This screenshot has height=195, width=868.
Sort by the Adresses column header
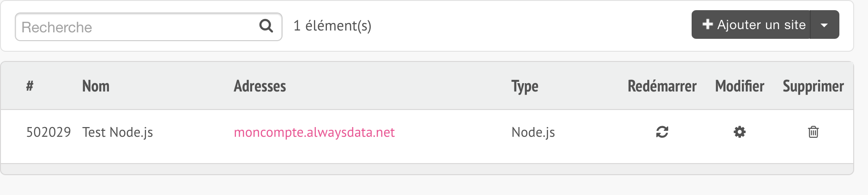pyautogui.click(x=260, y=86)
